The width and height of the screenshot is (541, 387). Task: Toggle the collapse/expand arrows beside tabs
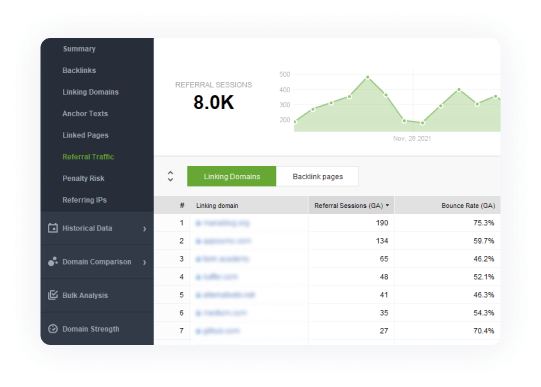point(170,176)
